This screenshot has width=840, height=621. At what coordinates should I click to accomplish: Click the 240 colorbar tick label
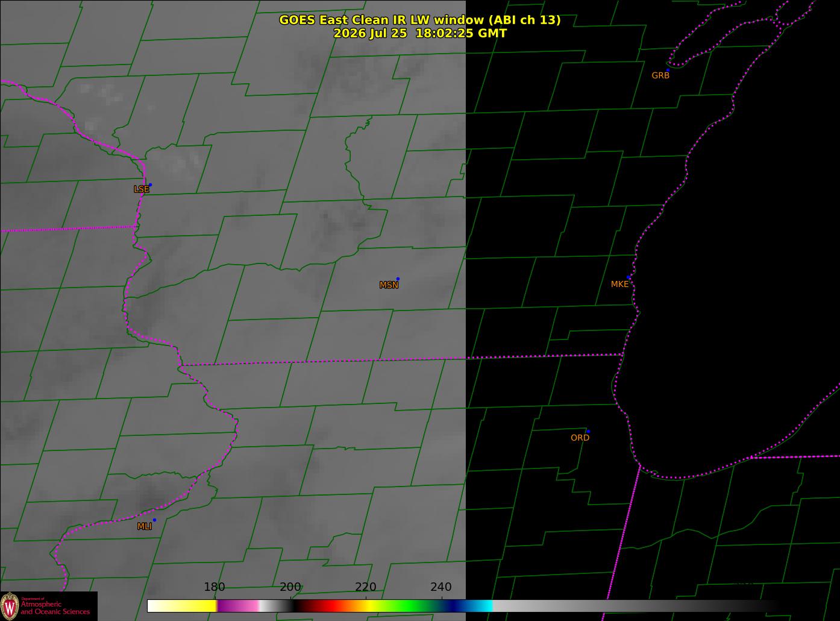[x=441, y=587]
